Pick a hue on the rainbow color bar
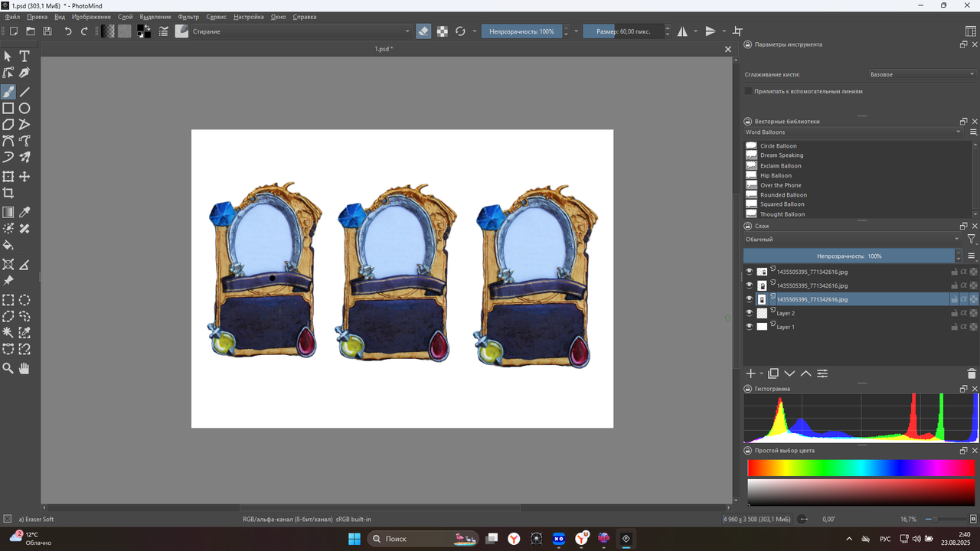Viewport: 980px width, 551px height. tap(861, 468)
